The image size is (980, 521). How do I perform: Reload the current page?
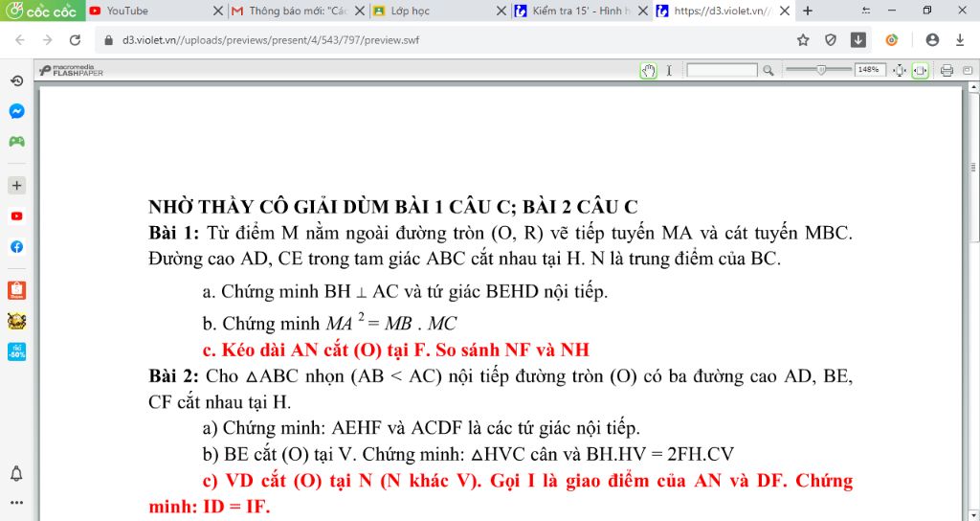tap(75, 40)
